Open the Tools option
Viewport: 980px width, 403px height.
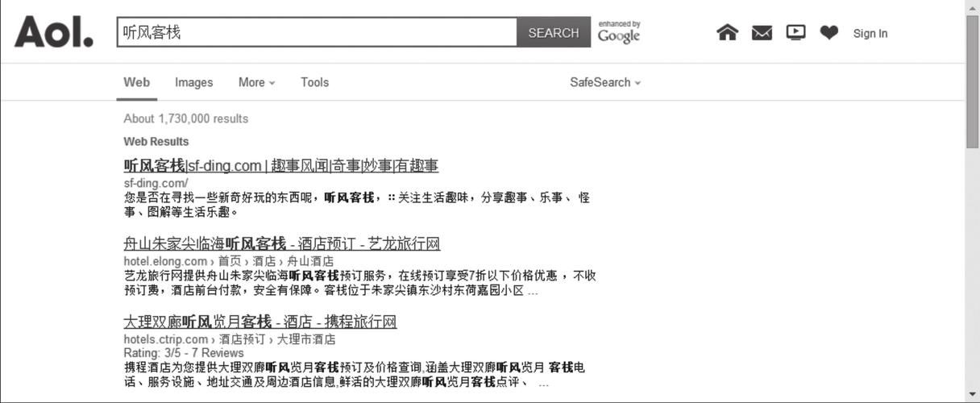tap(314, 82)
